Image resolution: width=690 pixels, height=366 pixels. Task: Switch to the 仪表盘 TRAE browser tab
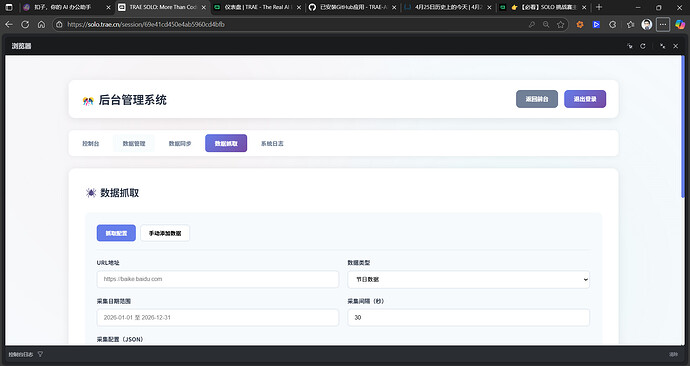[257, 7]
